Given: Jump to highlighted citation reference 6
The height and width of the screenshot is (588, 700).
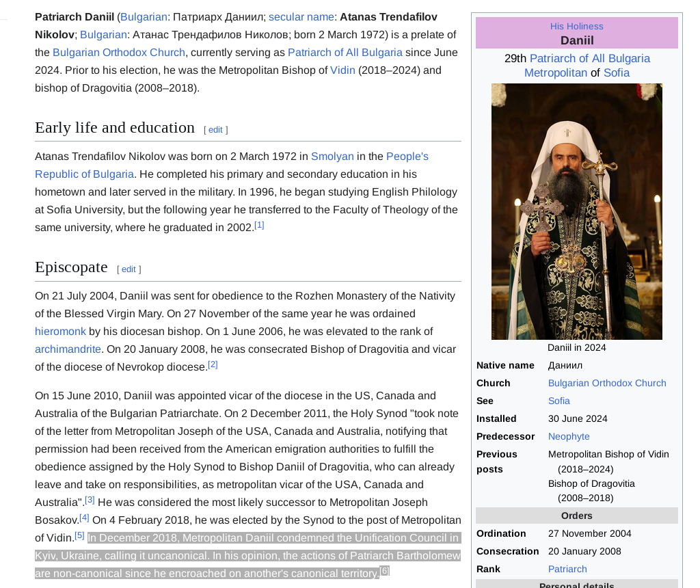Looking at the screenshot, I should click(384, 571).
